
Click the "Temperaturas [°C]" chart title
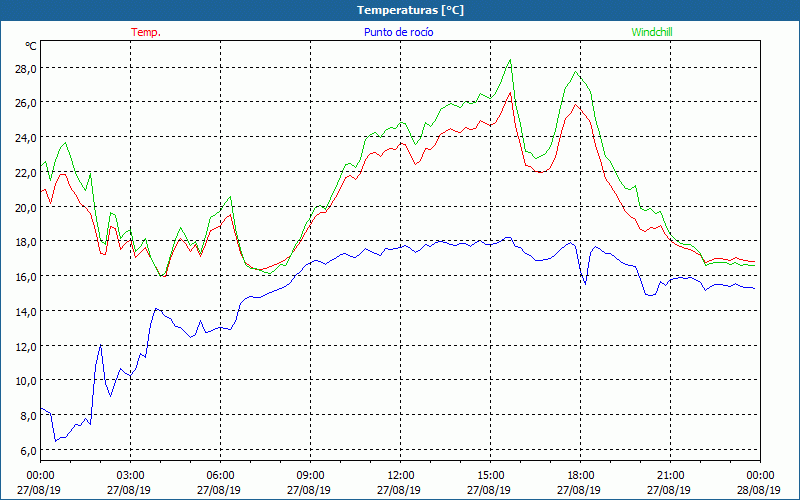(x=410, y=10)
